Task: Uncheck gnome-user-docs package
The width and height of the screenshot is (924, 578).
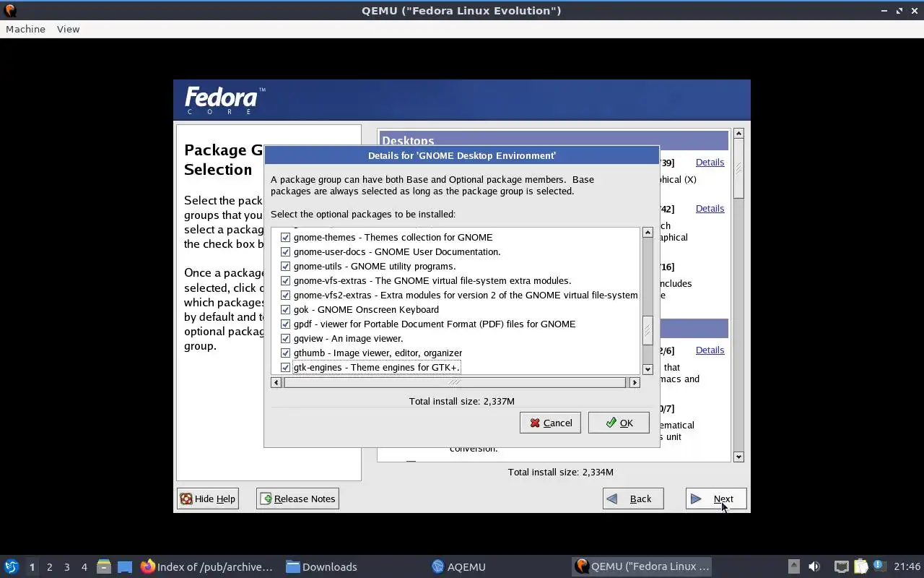Action: (x=285, y=251)
